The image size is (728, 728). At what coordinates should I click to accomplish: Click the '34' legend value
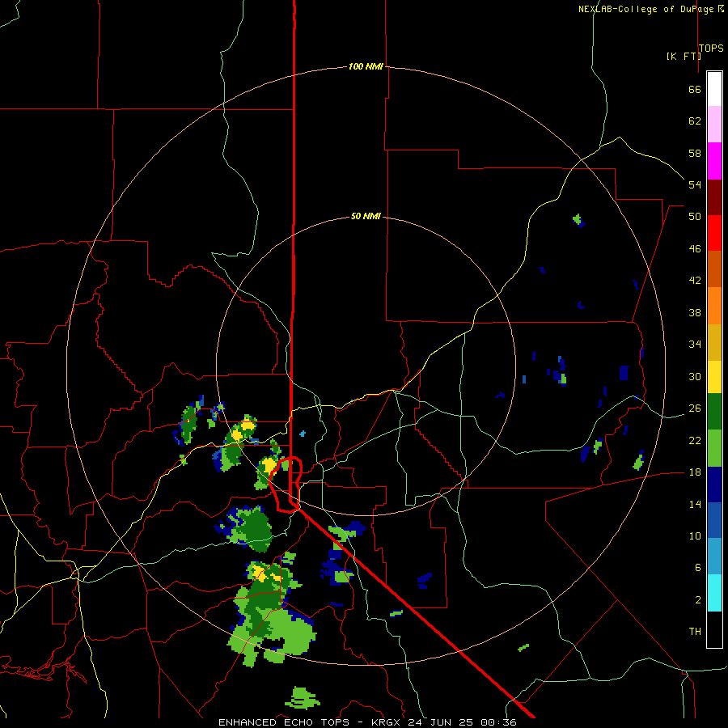(695, 344)
